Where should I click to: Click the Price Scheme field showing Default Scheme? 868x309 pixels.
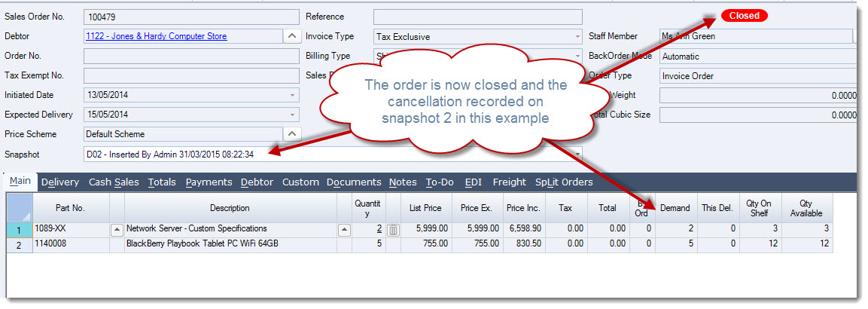point(183,134)
